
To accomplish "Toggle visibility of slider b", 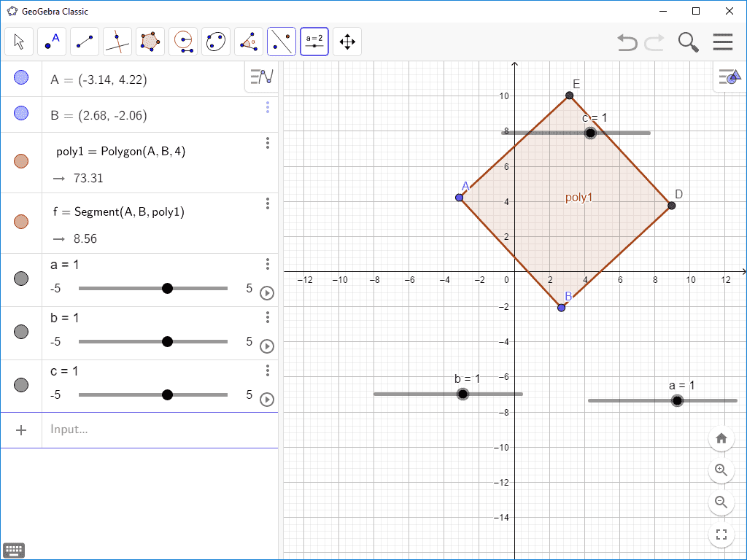I will (21, 332).
